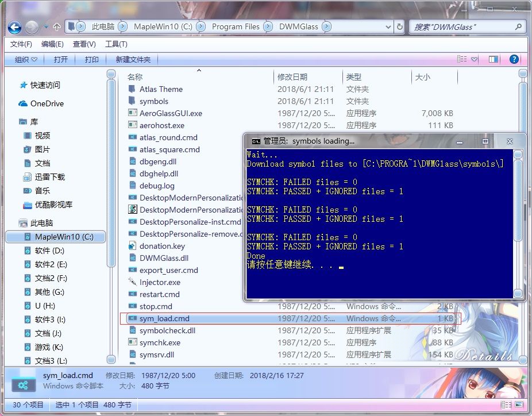This screenshot has width=532, height=416.
Task: Click the blue Back navigation arrow
Action: pos(14,27)
